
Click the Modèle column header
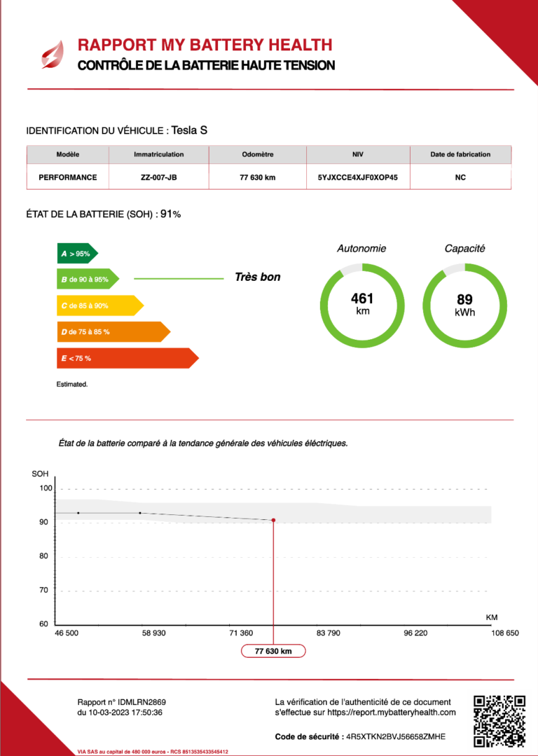click(68, 155)
